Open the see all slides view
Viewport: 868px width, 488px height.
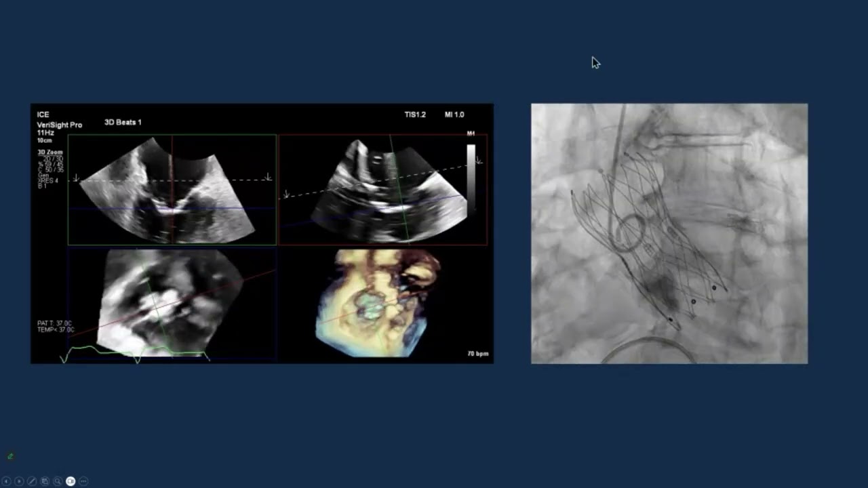(45, 481)
